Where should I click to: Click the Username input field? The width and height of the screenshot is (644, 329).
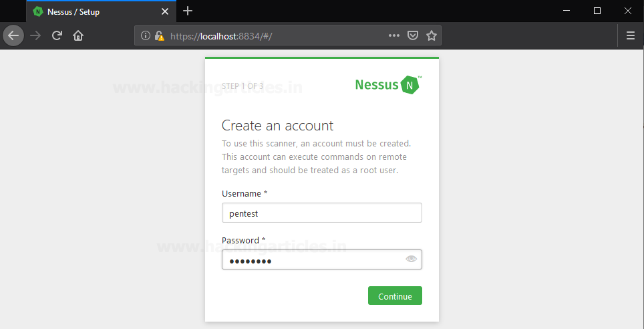[x=321, y=213]
